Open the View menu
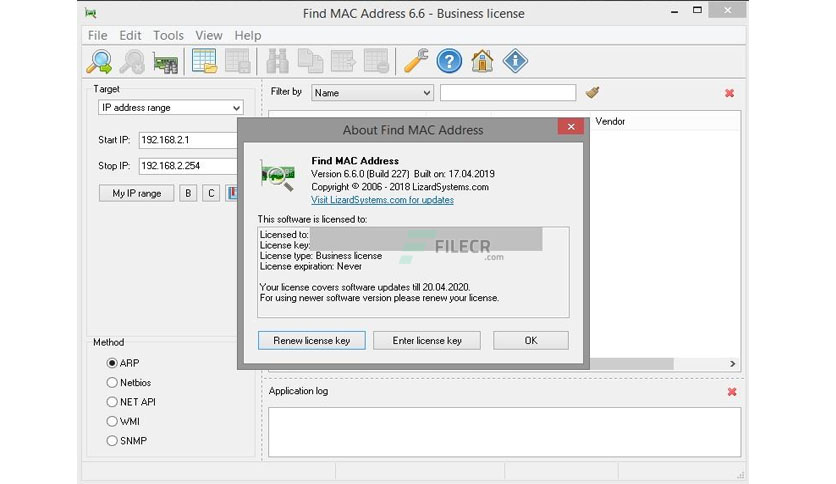836x484 pixels. 208,35
